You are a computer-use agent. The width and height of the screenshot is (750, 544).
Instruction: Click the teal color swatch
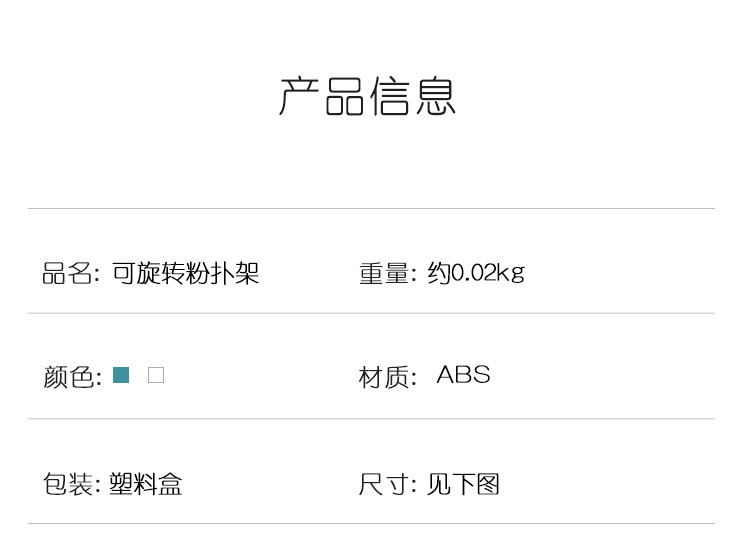[121, 375]
